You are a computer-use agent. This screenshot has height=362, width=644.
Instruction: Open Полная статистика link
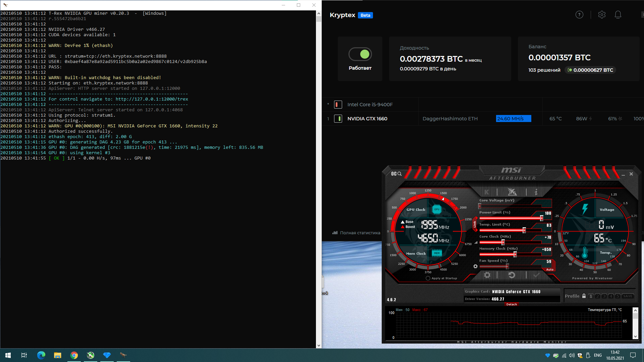(x=356, y=233)
